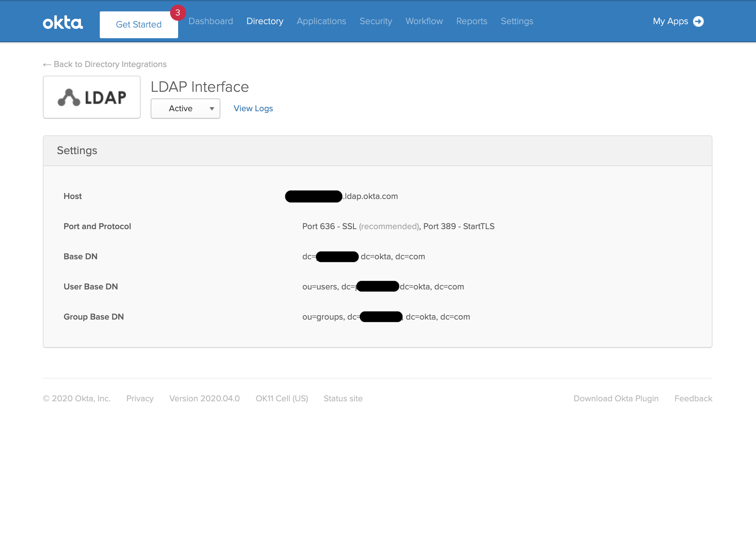Open the Privacy footer link
This screenshot has width=756, height=544.
[x=140, y=398]
